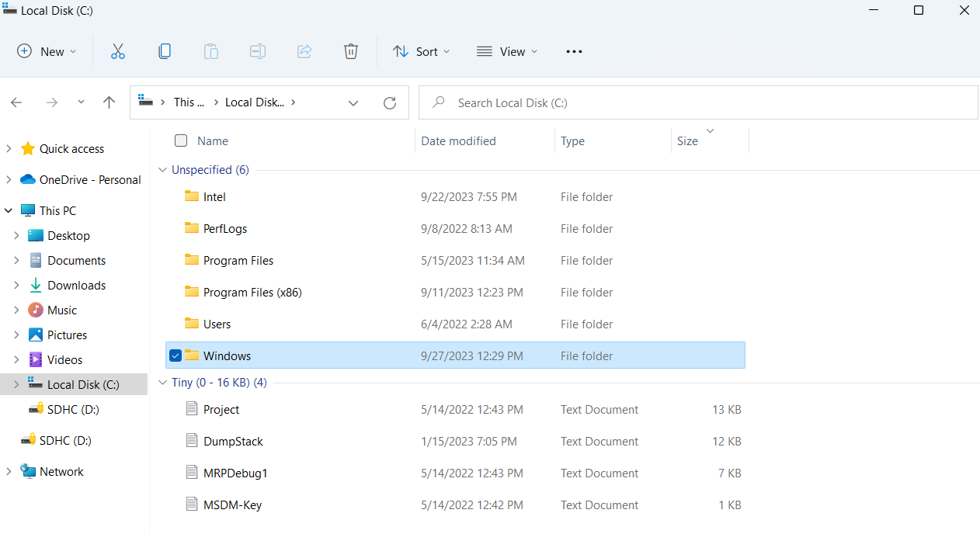980x534 pixels.
Task: Click the Copy icon in toolbar
Action: coord(165,51)
